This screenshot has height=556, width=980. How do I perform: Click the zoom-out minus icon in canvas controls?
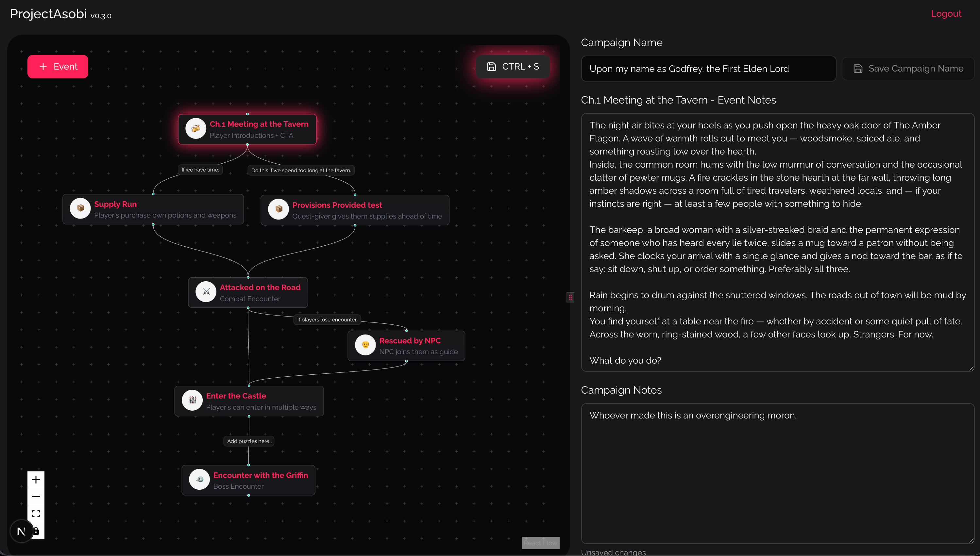click(x=36, y=496)
